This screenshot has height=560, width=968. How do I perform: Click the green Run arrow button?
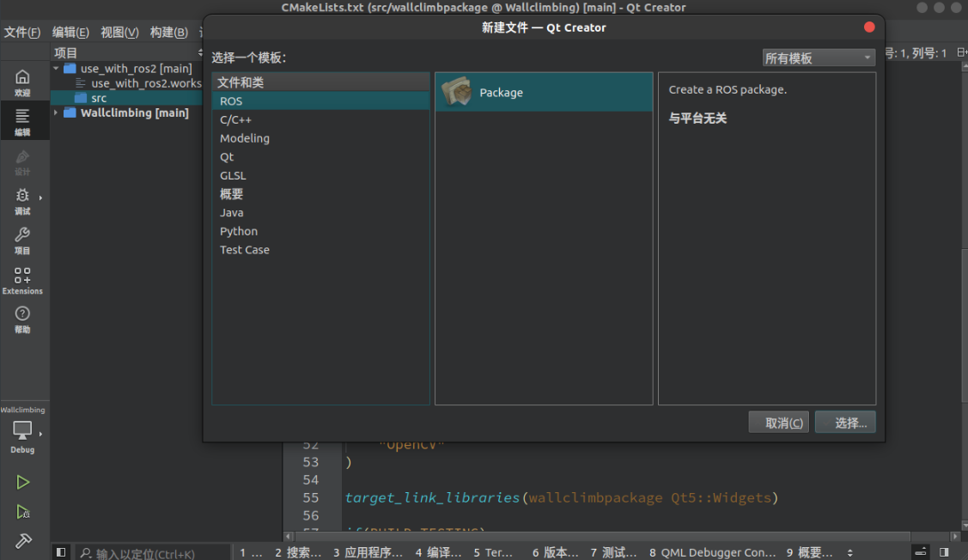[23, 482]
